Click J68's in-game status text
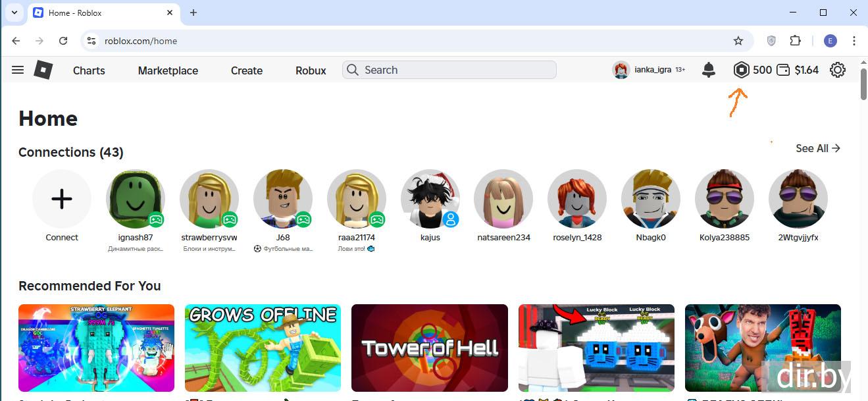 pyautogui.click(x=283, y=249)
